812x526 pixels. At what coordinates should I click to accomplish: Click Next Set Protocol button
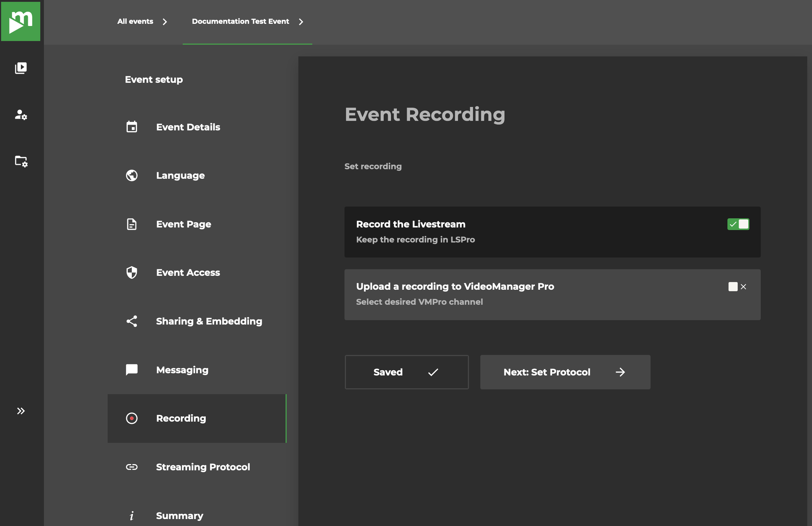point(565,372)
